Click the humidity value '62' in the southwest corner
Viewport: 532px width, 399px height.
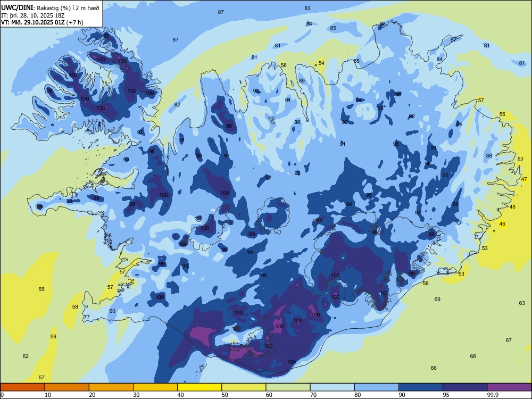pos(26,356)
